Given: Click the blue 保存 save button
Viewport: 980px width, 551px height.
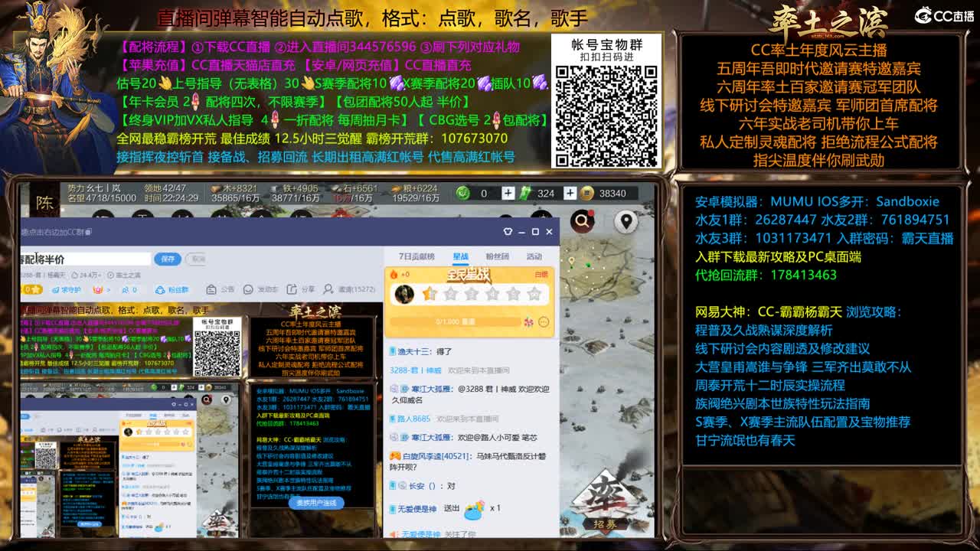Looking at the screenshot, I should (x=168, y=259).
